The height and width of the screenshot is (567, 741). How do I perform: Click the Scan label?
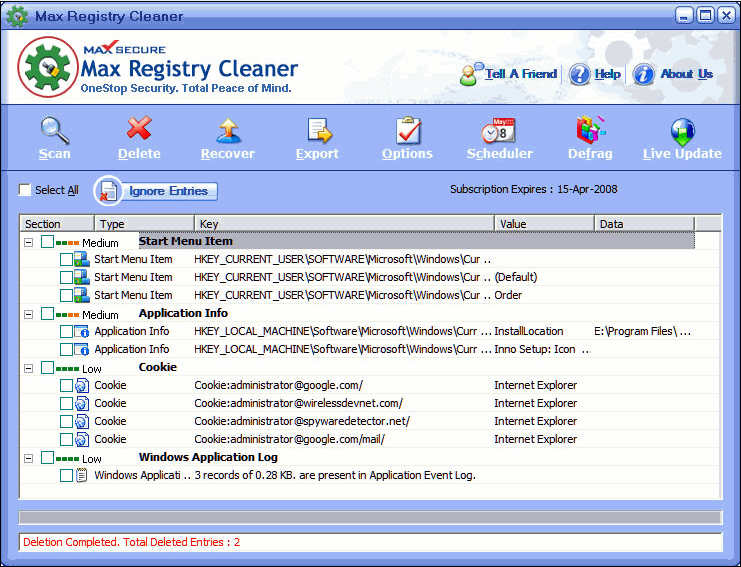tap(55, 154)
